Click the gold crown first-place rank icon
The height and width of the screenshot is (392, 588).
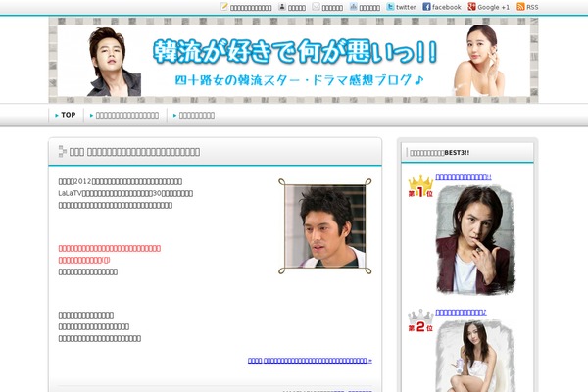[x=420, y=186]
